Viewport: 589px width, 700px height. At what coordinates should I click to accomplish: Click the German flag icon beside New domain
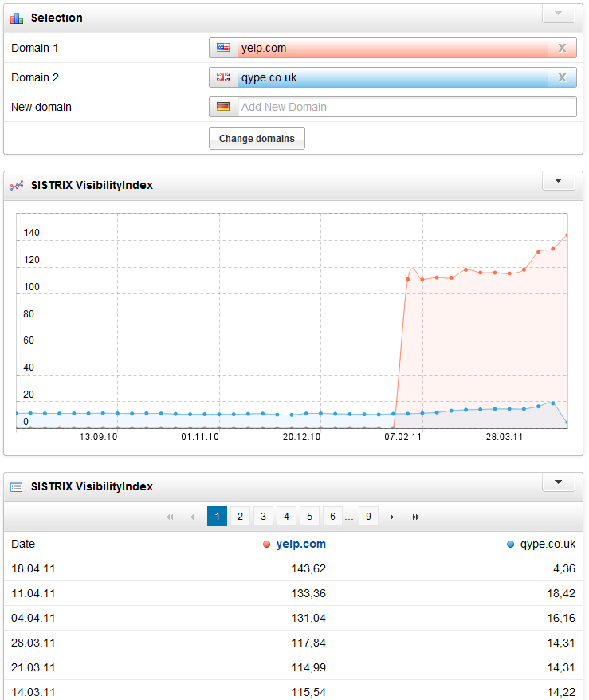[x=223, y=107]
